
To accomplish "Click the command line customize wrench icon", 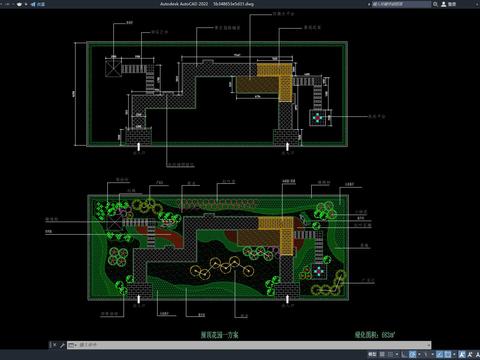I will coord(62,345).
